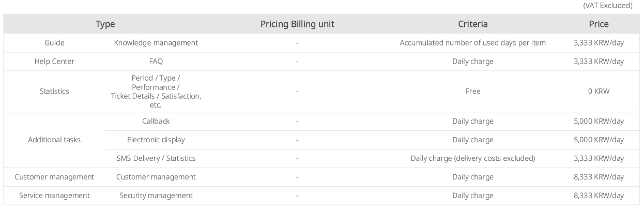644x210 pixels.
Task: Click the Free criteria cell
Action: click(x=472, y=92)
